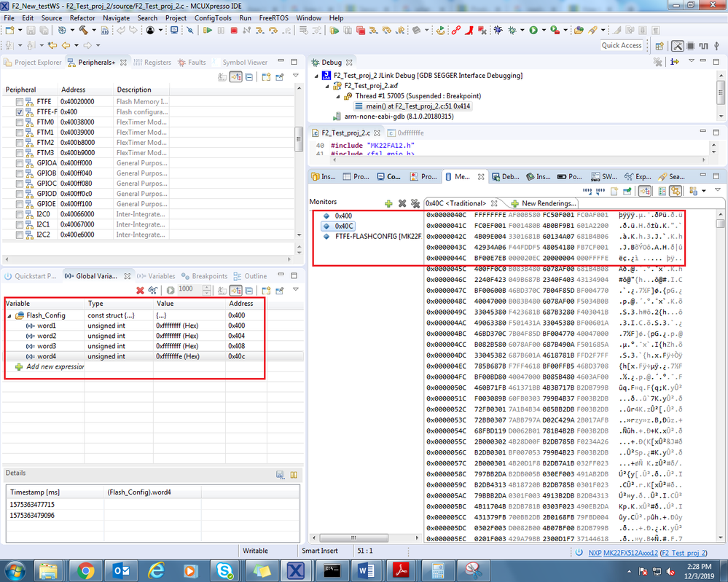
Task: Select the 0x400 memory monitor
Action: point(338,216)
